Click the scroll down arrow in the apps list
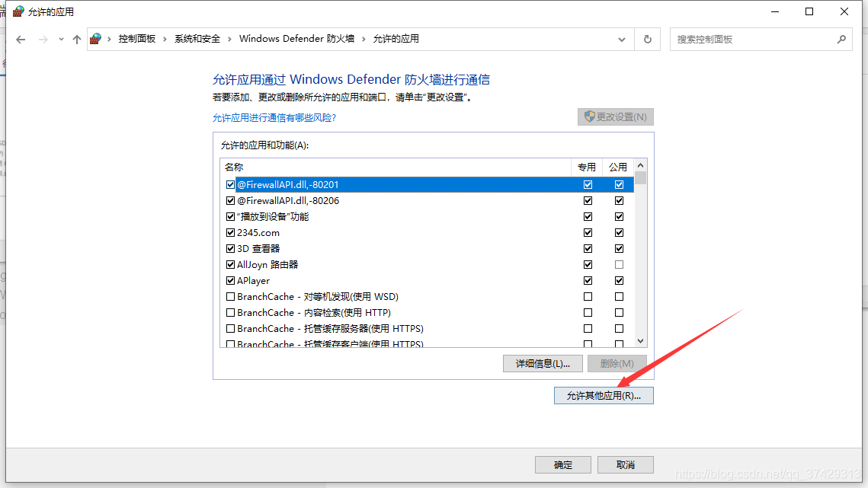 640,341
